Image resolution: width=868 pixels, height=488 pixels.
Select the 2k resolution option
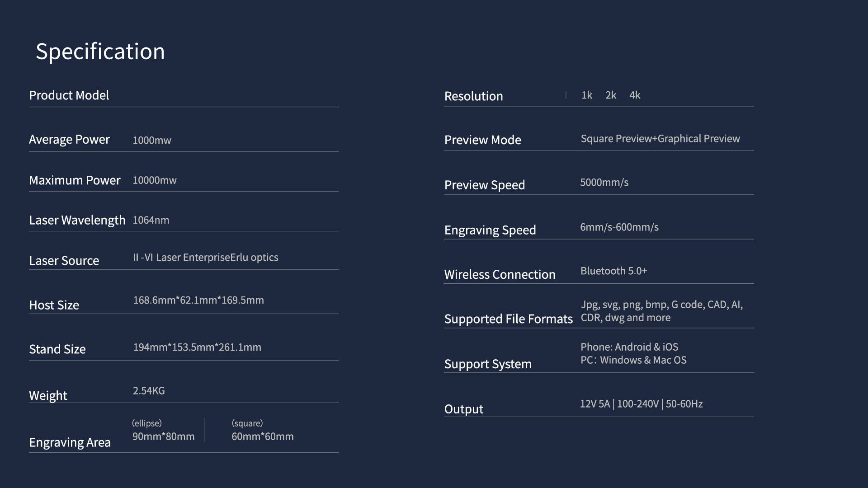(x=610, y=95)
